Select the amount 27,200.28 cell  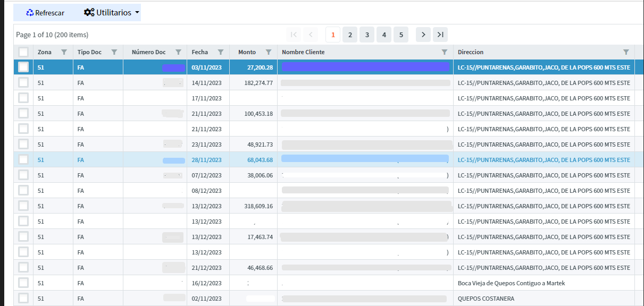pyautogui.click(x=253, y=67)
